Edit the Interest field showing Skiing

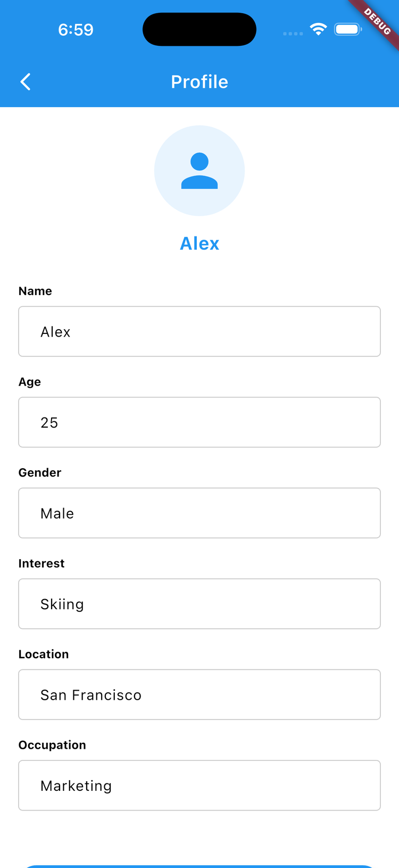coord(199,604)
